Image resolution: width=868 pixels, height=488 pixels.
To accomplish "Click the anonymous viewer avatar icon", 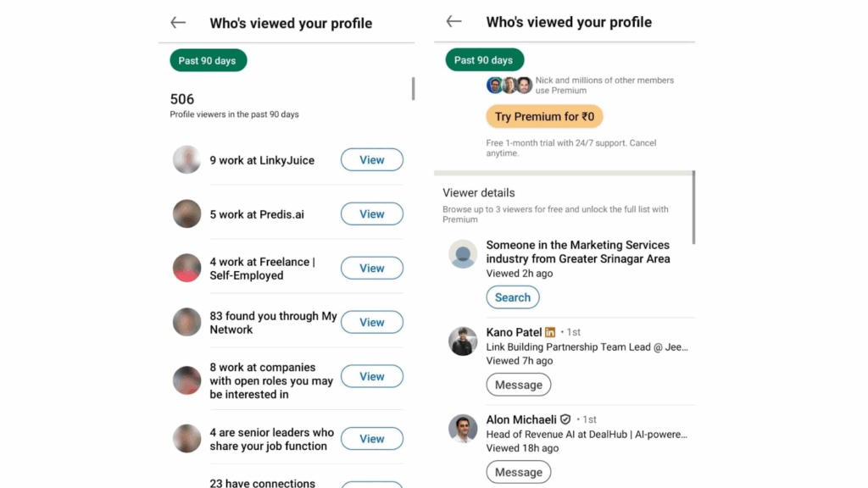I will click(463, 254).
